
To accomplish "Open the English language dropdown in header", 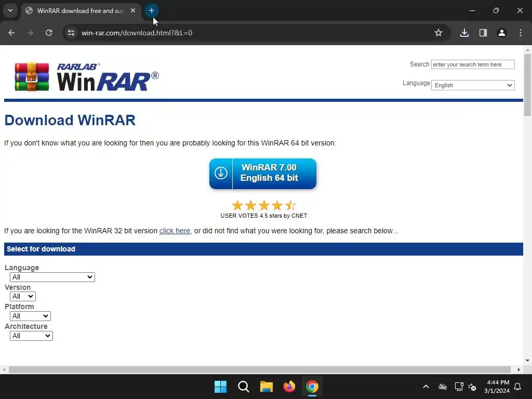I will pos(473,85).
